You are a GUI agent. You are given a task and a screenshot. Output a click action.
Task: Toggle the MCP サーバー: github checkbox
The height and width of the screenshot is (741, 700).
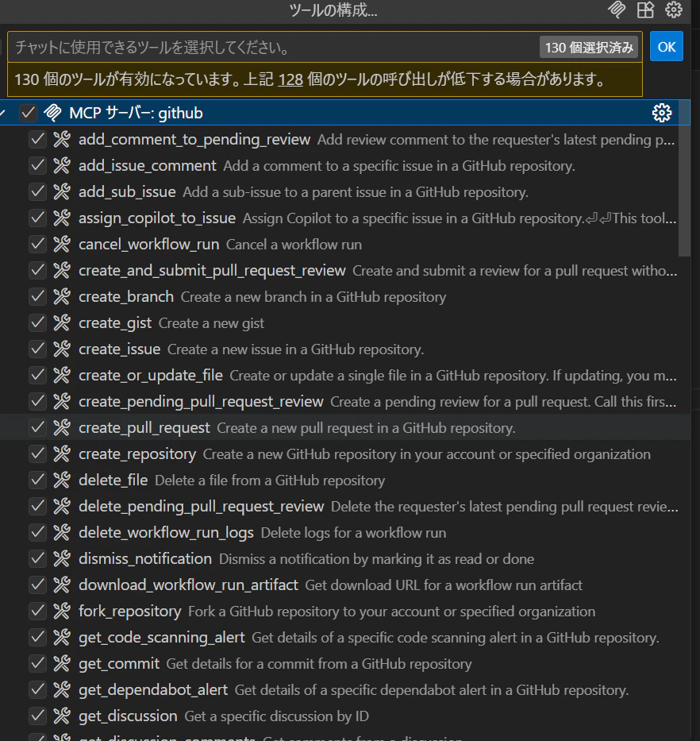[28, 113]
